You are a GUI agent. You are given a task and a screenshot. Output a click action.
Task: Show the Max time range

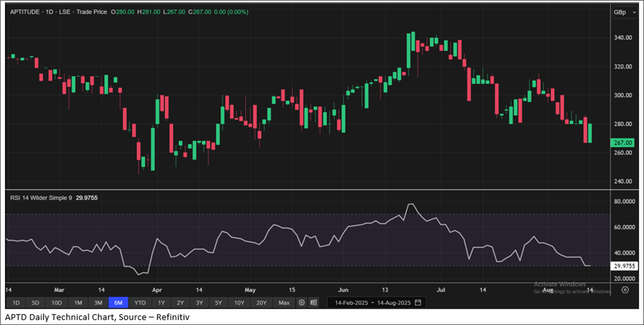pos(284,303)
